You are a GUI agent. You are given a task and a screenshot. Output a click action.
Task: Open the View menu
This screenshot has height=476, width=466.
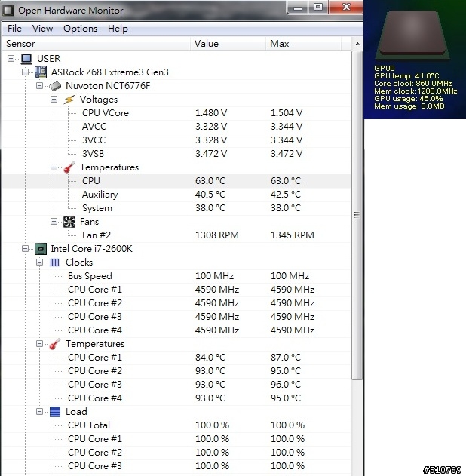click(42, 29)
